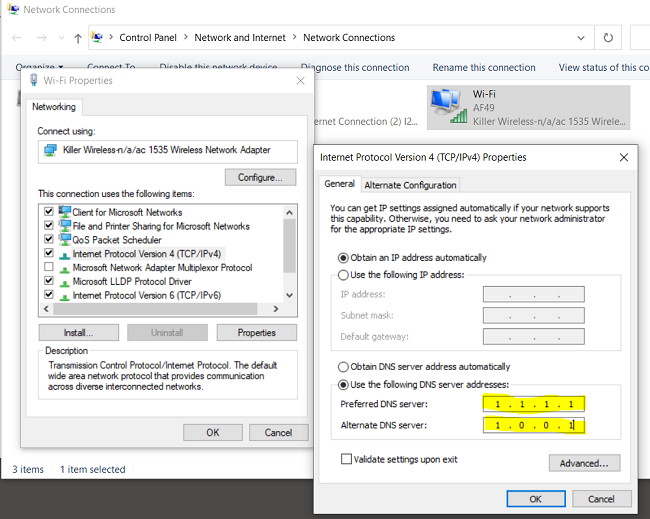Click Network Connections window title icon

[13, 9]
